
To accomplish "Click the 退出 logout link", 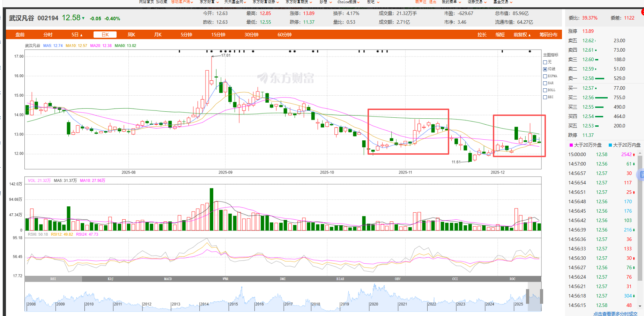I will click(x=432, y=2).
